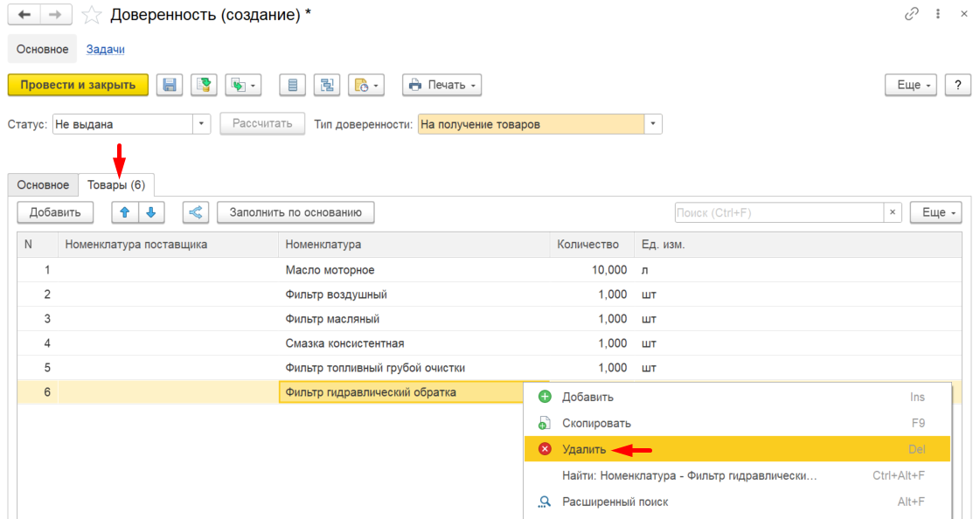
Task: Click the Поиск (Ctrl+F) search field
Action: click(779, 212)
